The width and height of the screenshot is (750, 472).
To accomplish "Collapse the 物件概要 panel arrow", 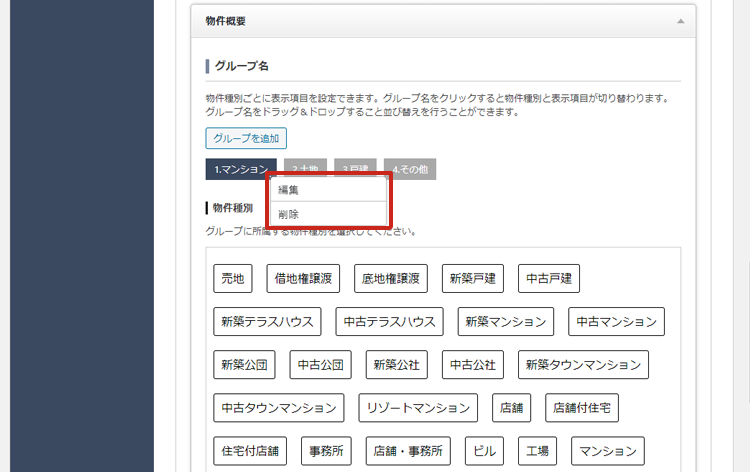I will point(681,21).
